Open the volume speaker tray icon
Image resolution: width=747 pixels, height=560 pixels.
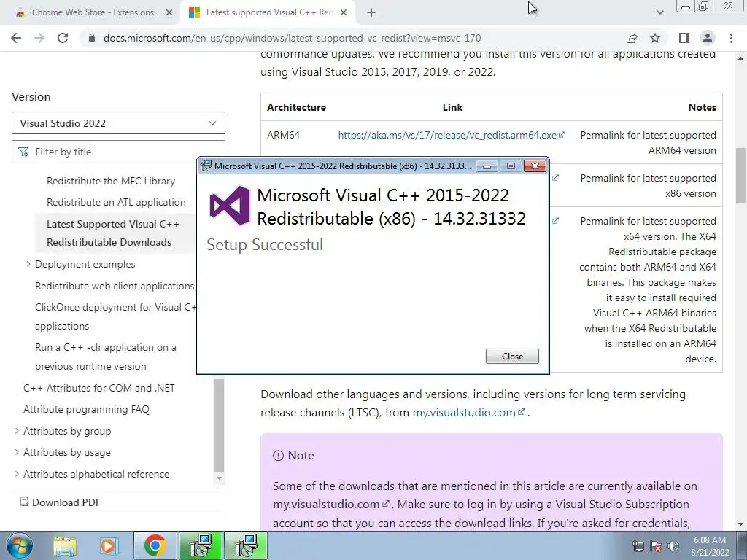coord(673,546)
